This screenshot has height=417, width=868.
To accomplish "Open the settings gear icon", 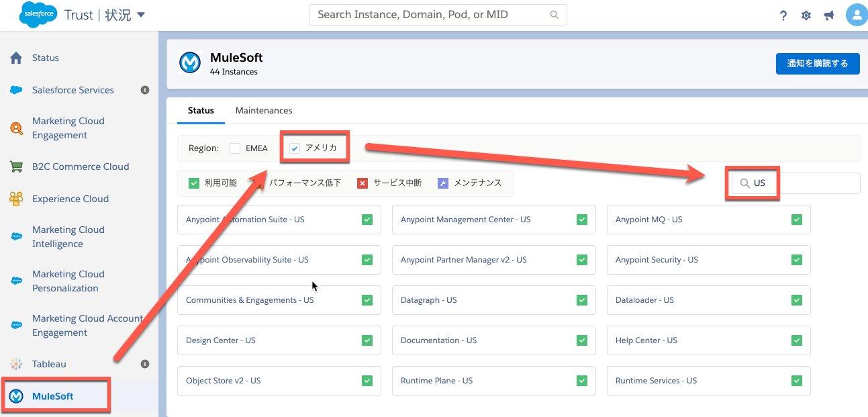I will coord(806,15).
